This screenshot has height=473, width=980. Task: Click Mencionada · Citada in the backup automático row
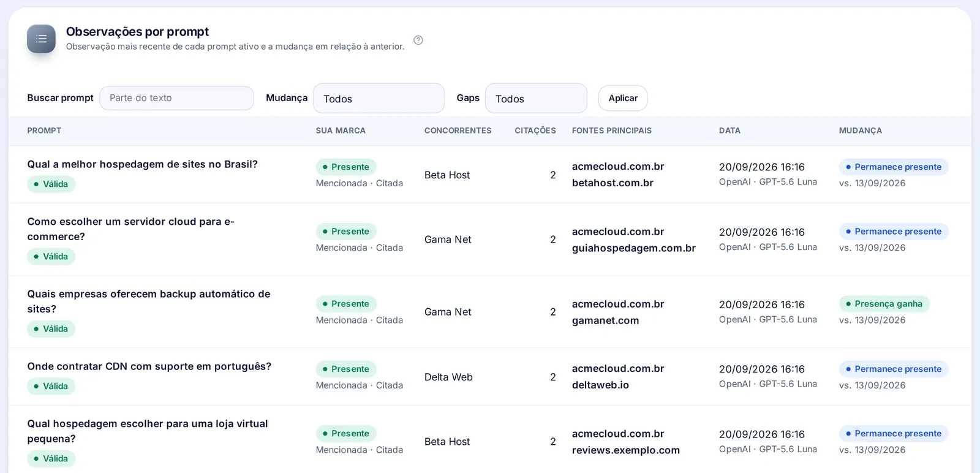[360, 320]
